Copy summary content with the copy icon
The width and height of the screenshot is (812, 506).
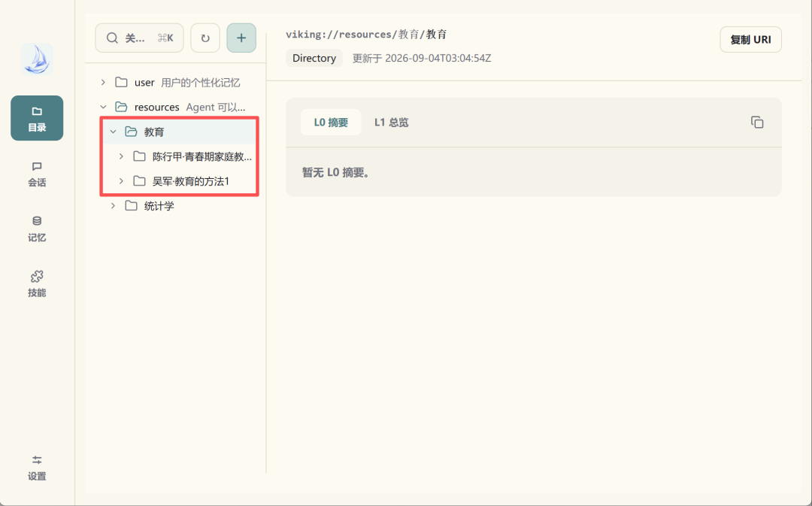tap(757, 123)
